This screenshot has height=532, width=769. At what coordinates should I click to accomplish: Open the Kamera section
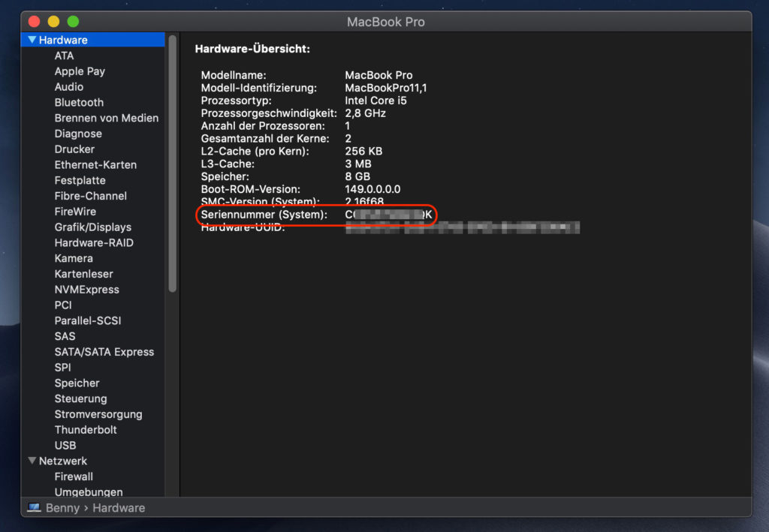tap(74, 258)
